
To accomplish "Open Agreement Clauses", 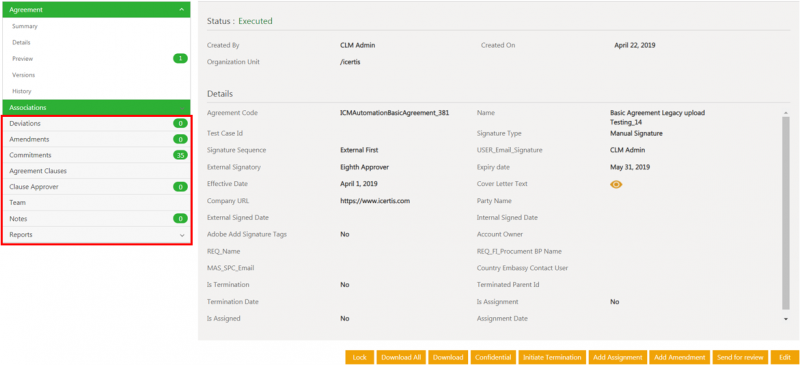I will (97, 171).
